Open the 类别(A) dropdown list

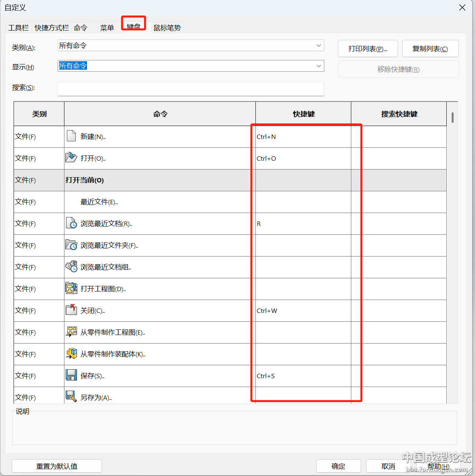[x=319, y=46]
